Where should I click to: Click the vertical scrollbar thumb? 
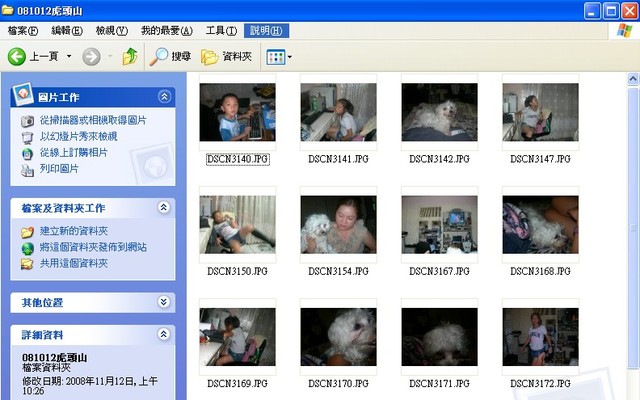point(633,227)
